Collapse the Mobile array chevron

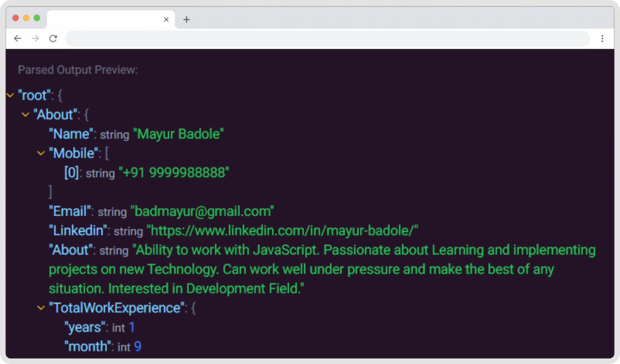click(x=41, y=153)
